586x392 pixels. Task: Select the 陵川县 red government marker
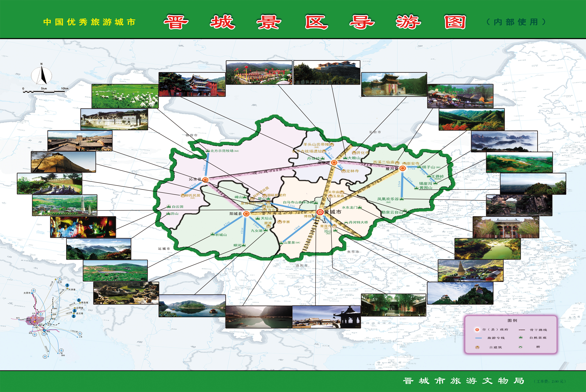coord(403,169)
